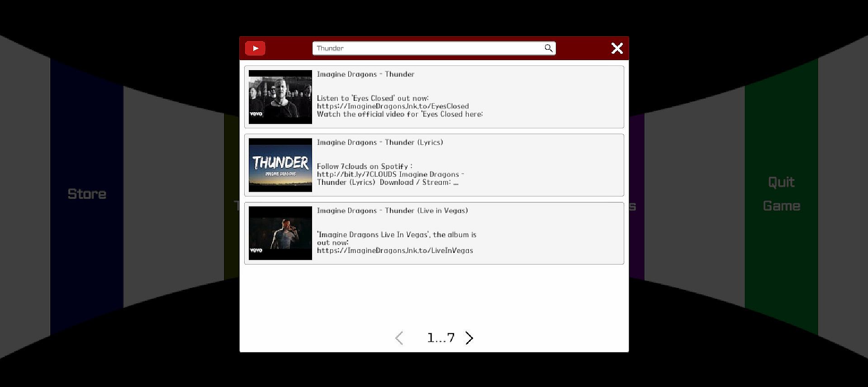This screenshot has height=387, width=868.
Task: Select the 'Imagine Dragons - Thunder (Lyrics)' title
Action: pyautogui.click(x=380, y=142)
